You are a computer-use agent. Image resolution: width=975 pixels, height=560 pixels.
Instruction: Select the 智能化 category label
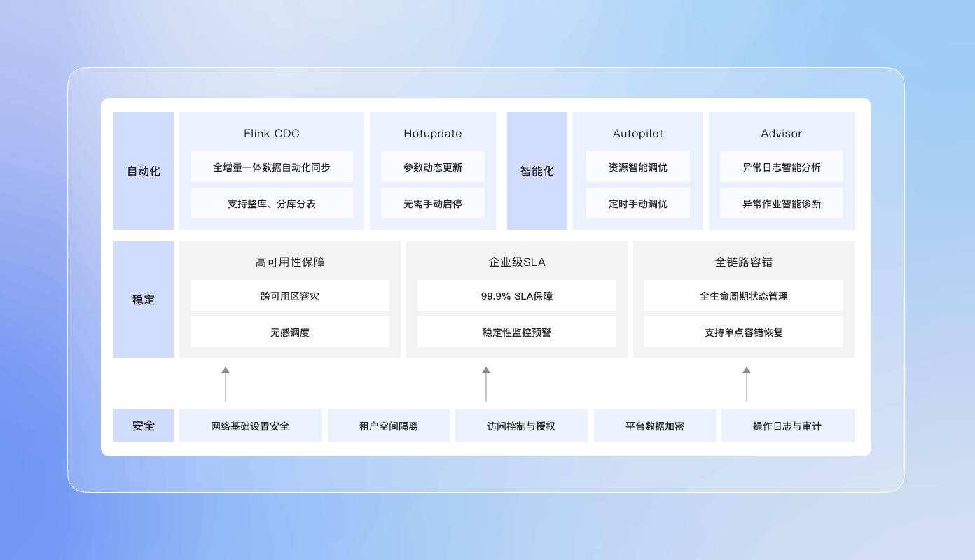point(537,171)
